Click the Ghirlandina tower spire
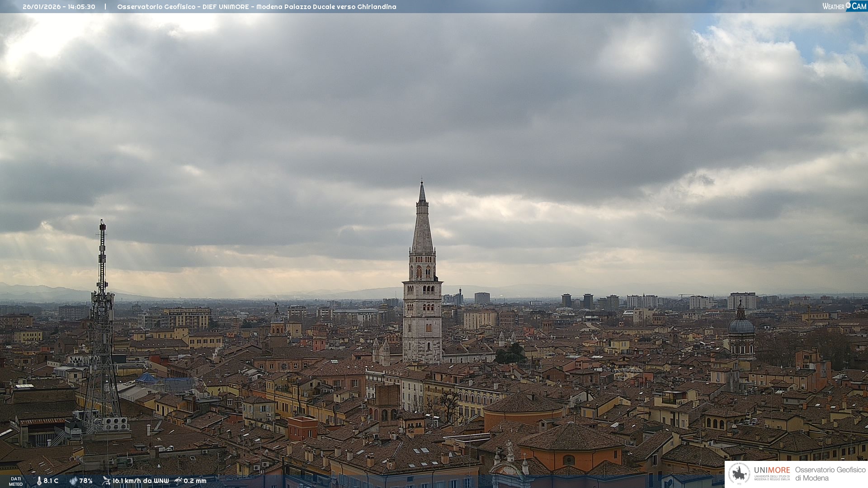The width and height of the screenshot is (868, 488). [x=422, y=221]
